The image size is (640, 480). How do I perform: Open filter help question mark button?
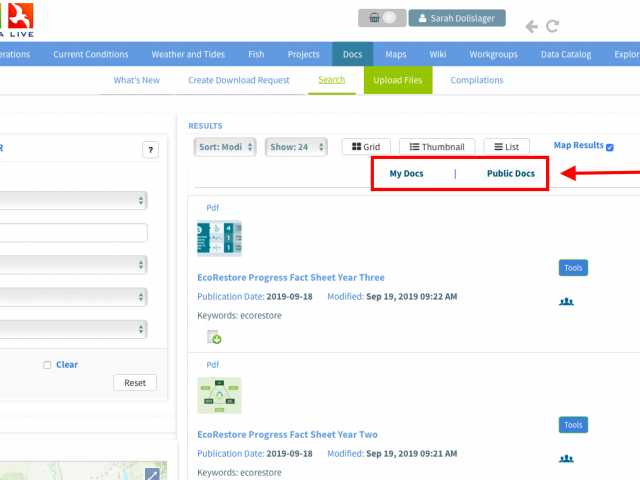(x=151, y=150)
